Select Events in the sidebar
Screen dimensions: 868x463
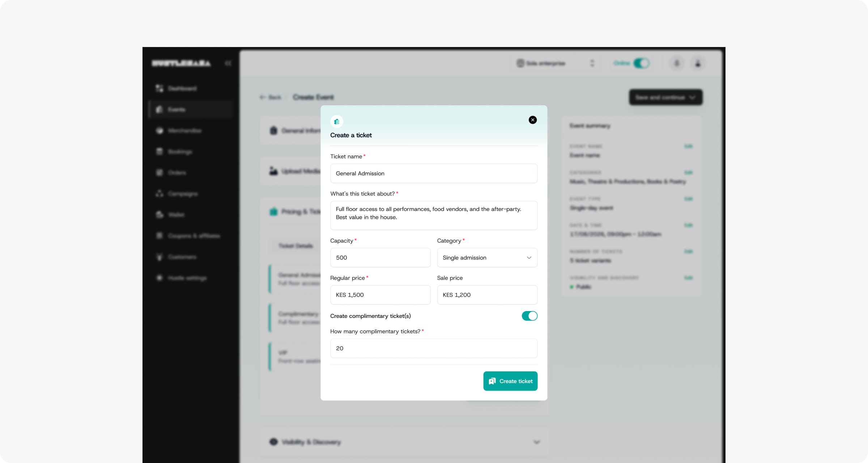pos(191,109)
